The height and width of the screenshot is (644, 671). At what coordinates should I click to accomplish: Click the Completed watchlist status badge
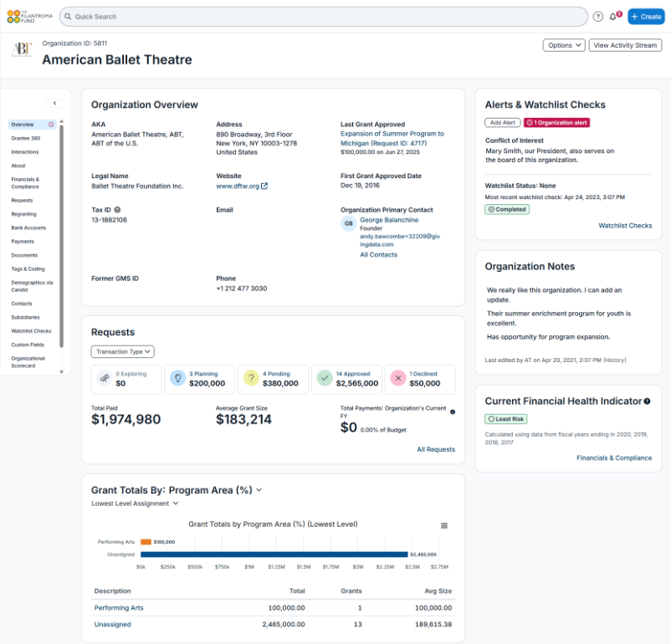click(x=507, y=210)
